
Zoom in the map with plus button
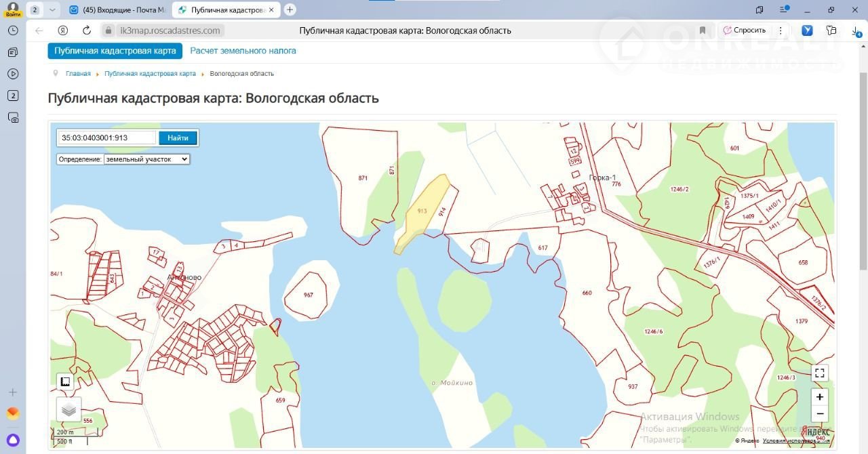pyautogui.click(x=819, y=397)
